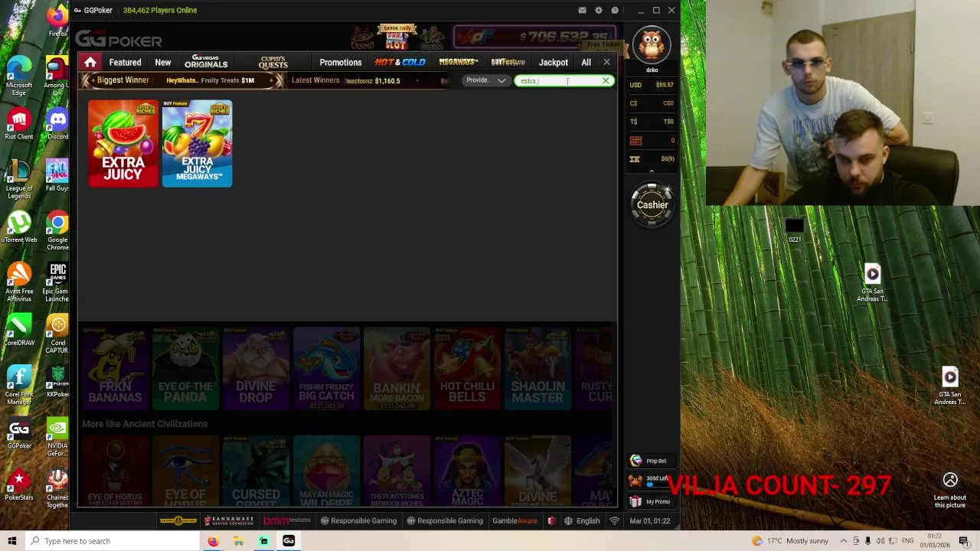Open the Promotions tab
This screenshot has height=551, width=980.
(x=341, y=63)
